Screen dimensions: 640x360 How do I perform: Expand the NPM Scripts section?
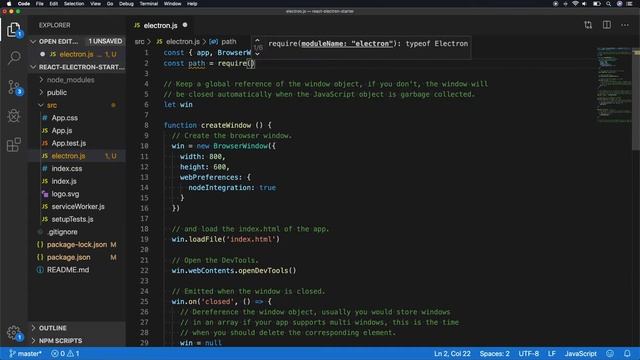click(x=33, y=340)
